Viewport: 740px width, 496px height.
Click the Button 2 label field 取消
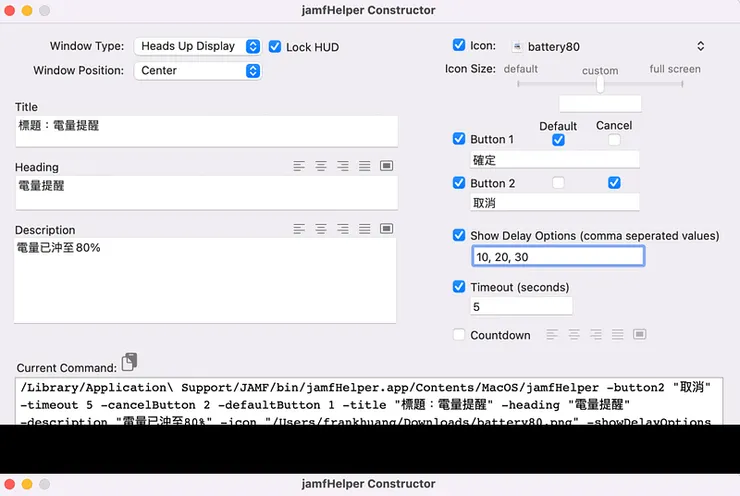coord(555,202)
